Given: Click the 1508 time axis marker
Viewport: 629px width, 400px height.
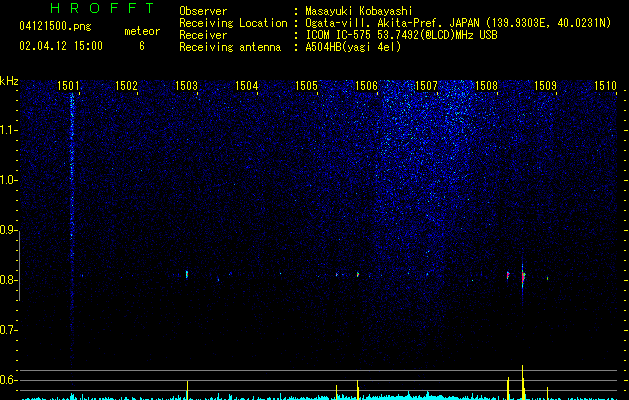Looking at the screenshot, I should pyautogui.click(x=486, y=85).
